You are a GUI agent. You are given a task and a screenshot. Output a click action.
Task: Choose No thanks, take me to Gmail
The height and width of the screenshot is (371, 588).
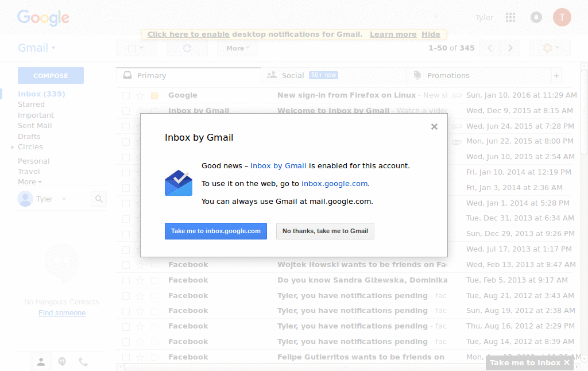(325, 231)
